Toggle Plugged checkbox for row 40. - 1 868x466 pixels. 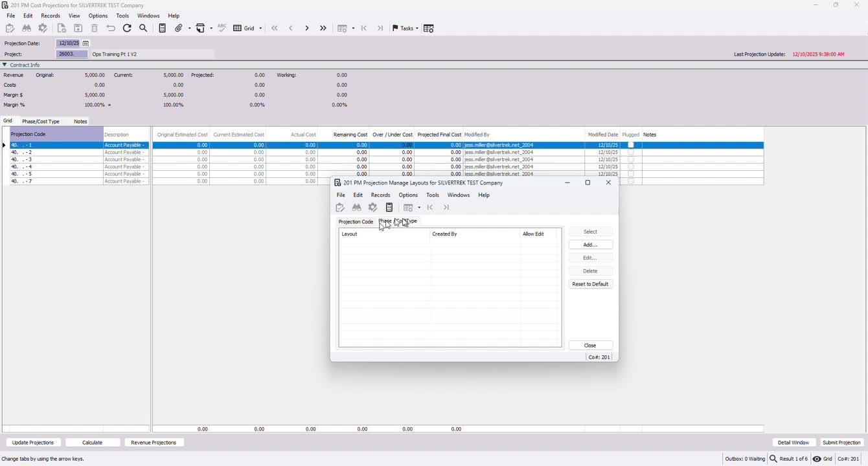click(631, 145)
